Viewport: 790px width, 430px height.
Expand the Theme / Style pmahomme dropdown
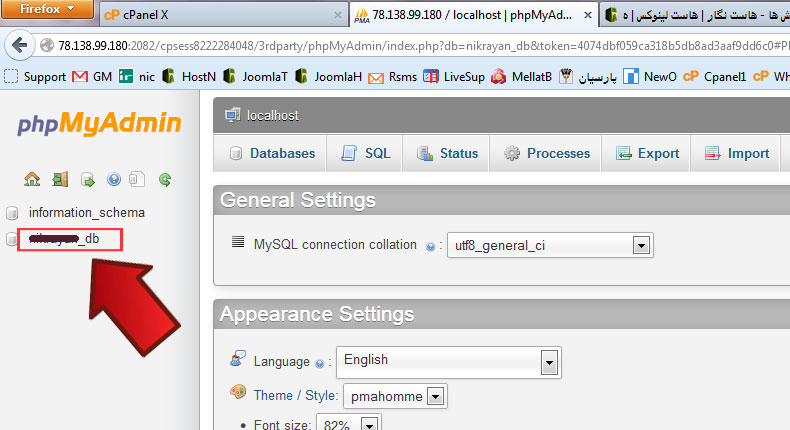click(x=434, y=396)
